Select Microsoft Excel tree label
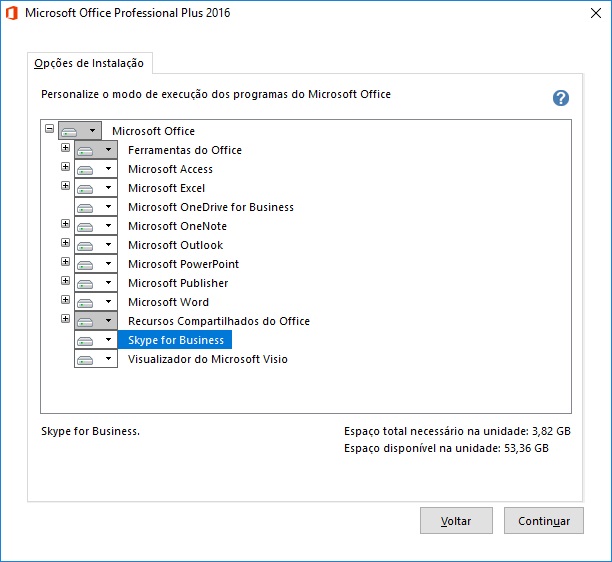 [x=167, y=188]
